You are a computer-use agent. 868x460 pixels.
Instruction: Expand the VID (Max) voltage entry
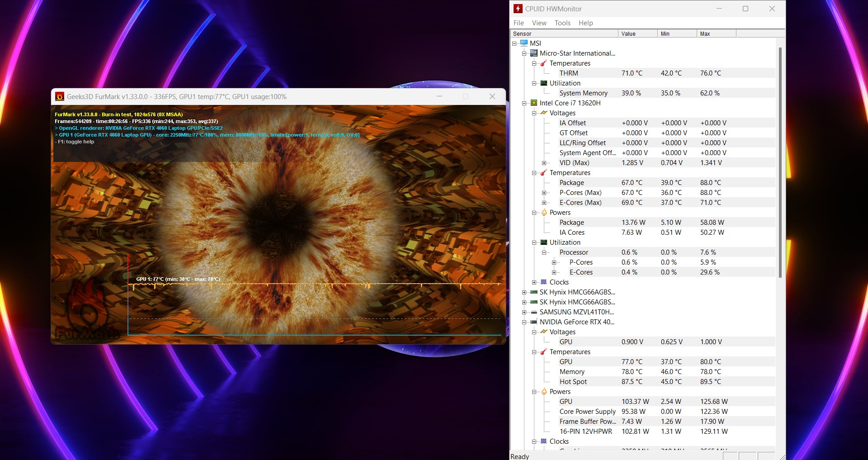(544, 163)
